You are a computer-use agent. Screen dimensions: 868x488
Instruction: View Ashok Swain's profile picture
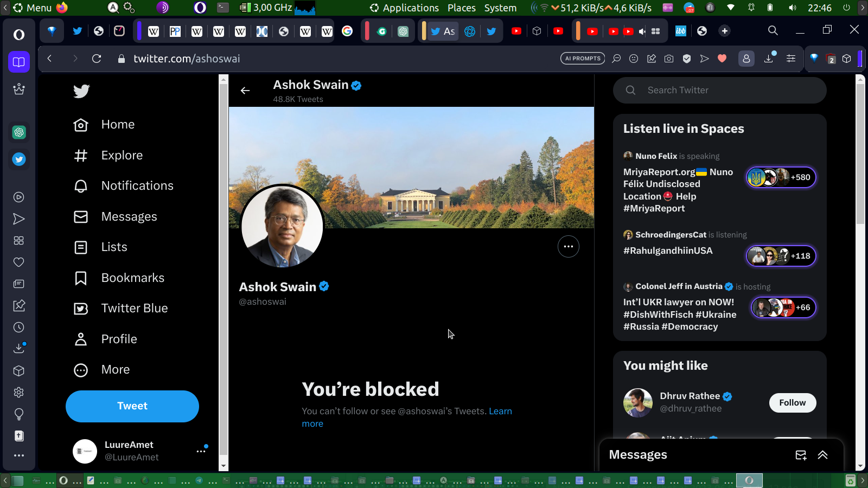coord(282,227)
